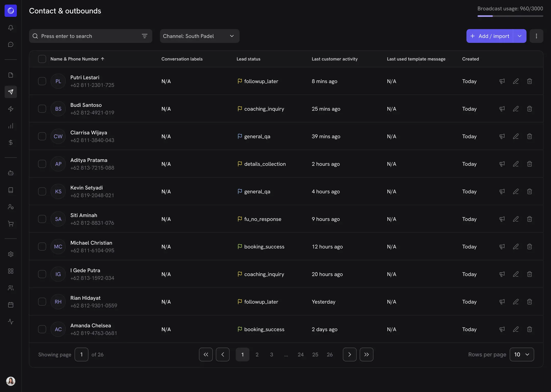Open the robot bot sidebar icon
Screen dimensions: 551x392
pyautogui.click(x=11, y=173)
